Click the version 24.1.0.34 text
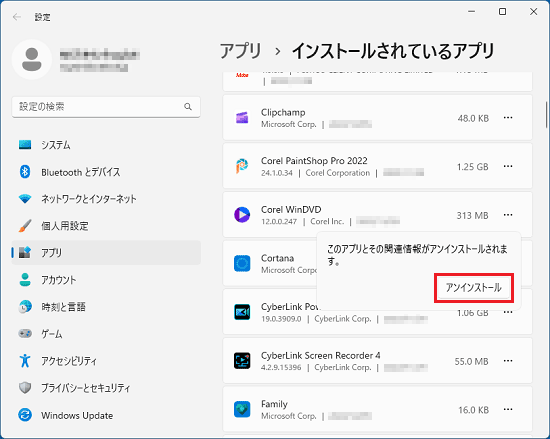 click(276, 173)
